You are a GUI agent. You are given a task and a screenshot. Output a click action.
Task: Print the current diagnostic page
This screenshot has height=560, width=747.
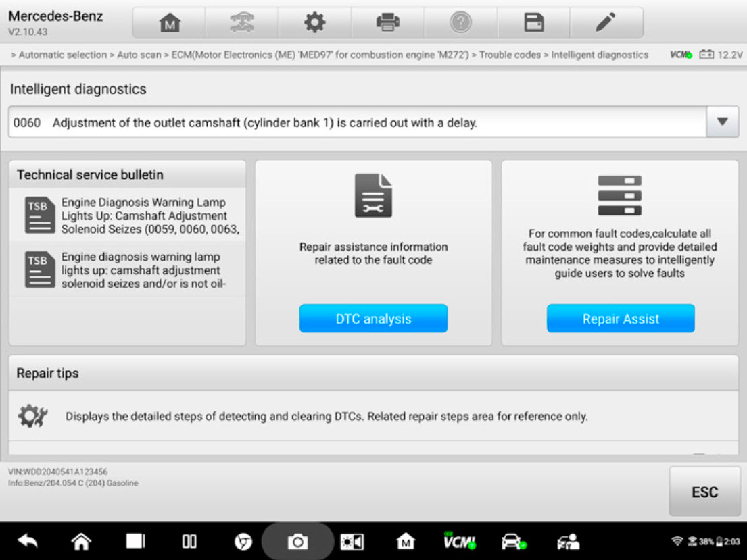(x=388, y=22)
